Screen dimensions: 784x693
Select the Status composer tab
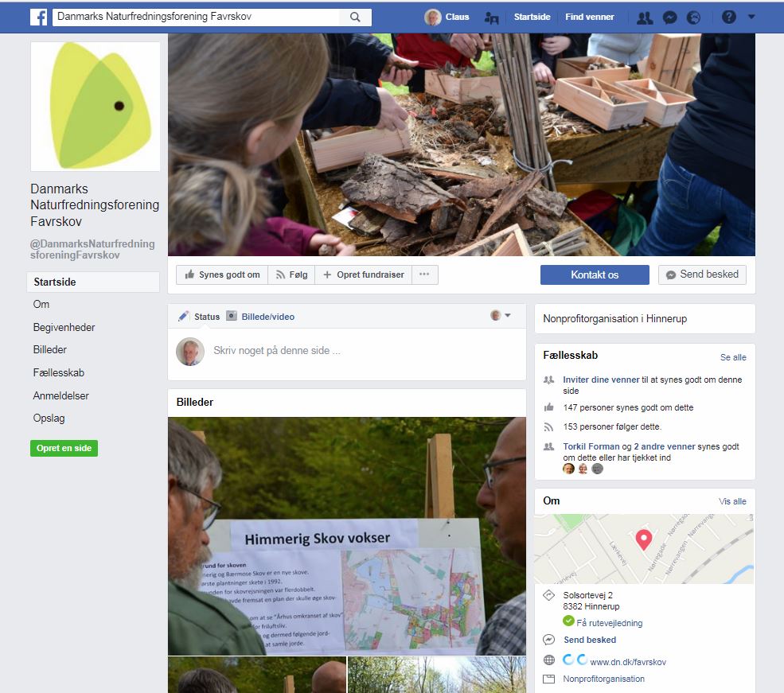click(199, 317)
